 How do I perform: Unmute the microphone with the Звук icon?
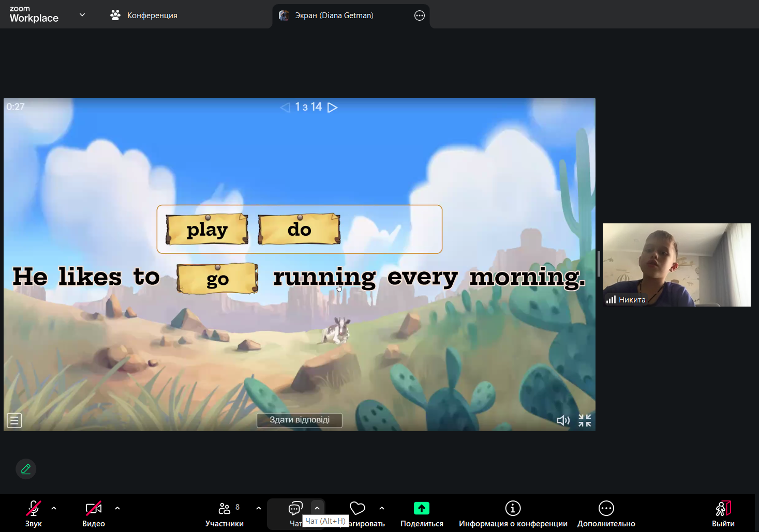click(34, 509)
